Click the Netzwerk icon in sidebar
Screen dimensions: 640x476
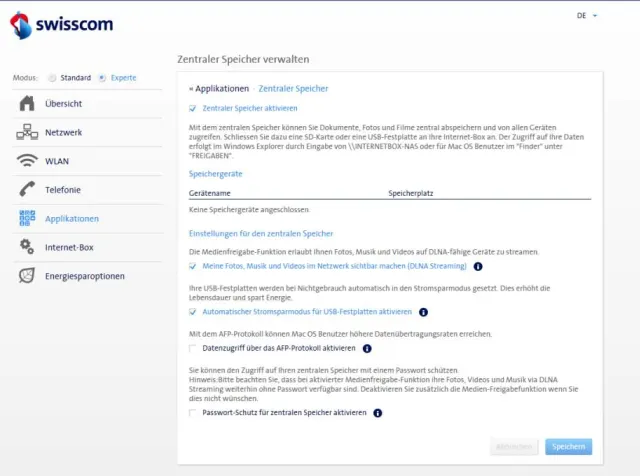point(27,132)
